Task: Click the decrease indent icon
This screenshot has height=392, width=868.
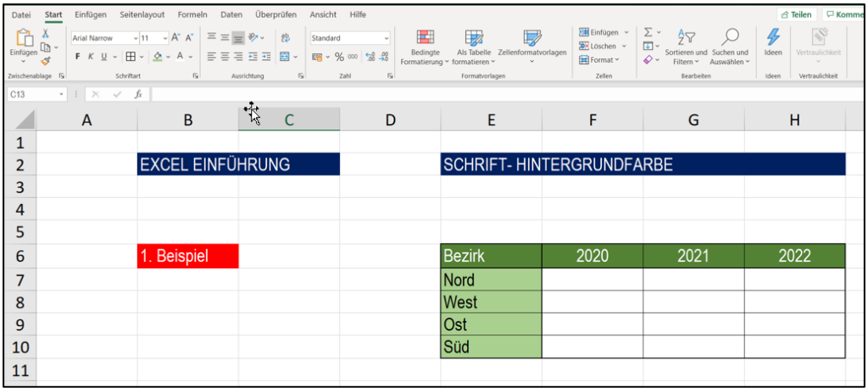Action: click(x=253, y=57)
